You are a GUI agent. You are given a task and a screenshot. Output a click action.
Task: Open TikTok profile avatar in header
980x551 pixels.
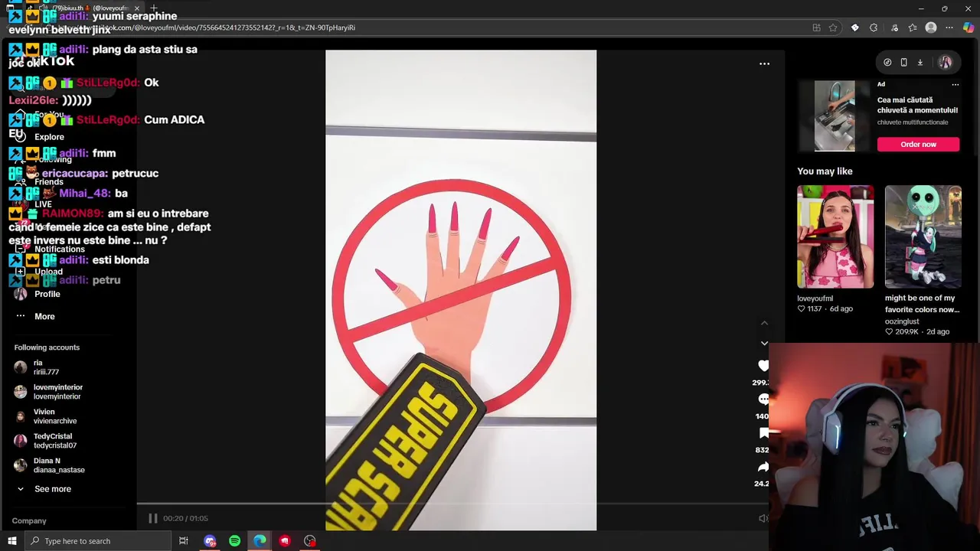pos(946,63)
